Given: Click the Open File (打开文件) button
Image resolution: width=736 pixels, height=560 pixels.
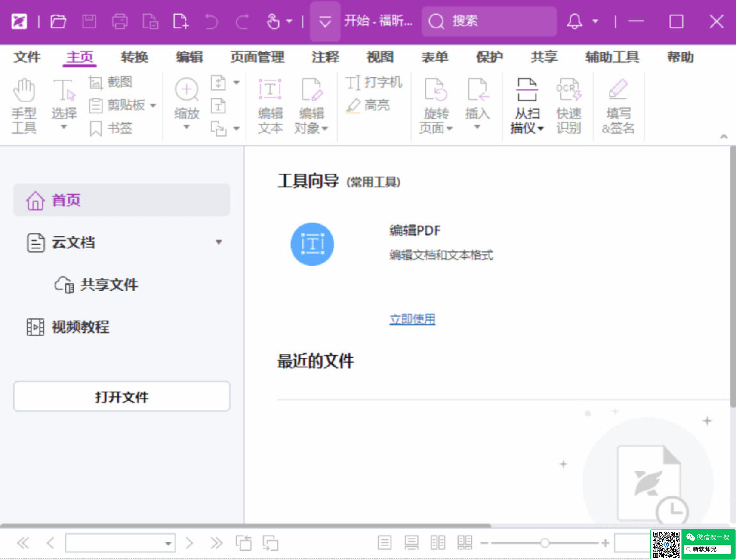Looking at the screenshot, I should [x=122, y=396].
